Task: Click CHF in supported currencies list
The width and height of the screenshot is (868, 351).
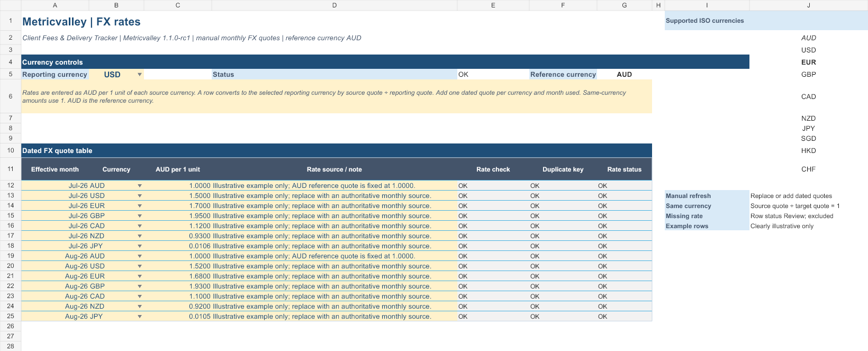Action: [x=809, y=169]
